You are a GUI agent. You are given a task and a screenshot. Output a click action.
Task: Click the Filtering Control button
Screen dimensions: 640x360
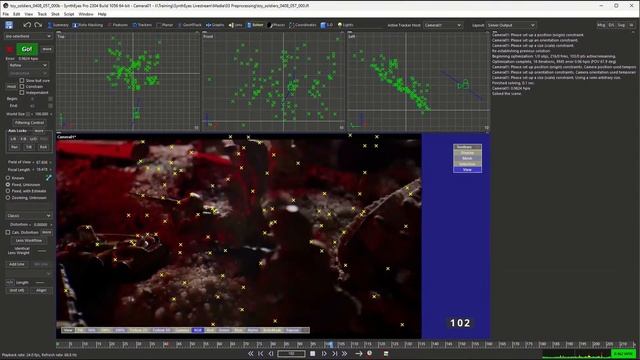(29, 122)
